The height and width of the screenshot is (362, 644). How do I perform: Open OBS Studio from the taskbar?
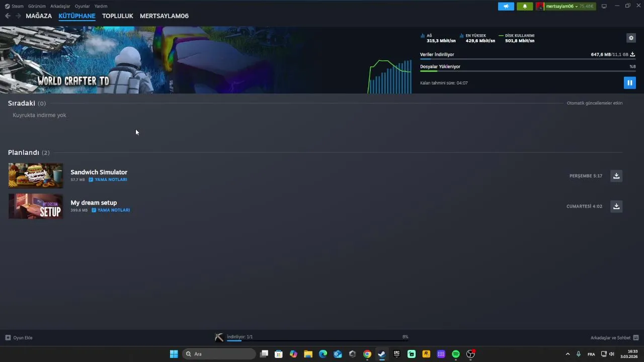click(x=470, y=354)
